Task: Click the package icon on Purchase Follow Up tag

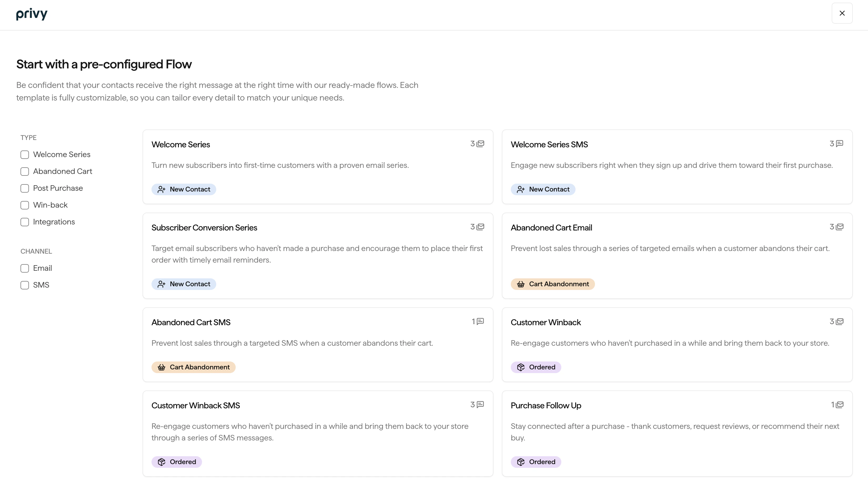Action: pos(521,462)
